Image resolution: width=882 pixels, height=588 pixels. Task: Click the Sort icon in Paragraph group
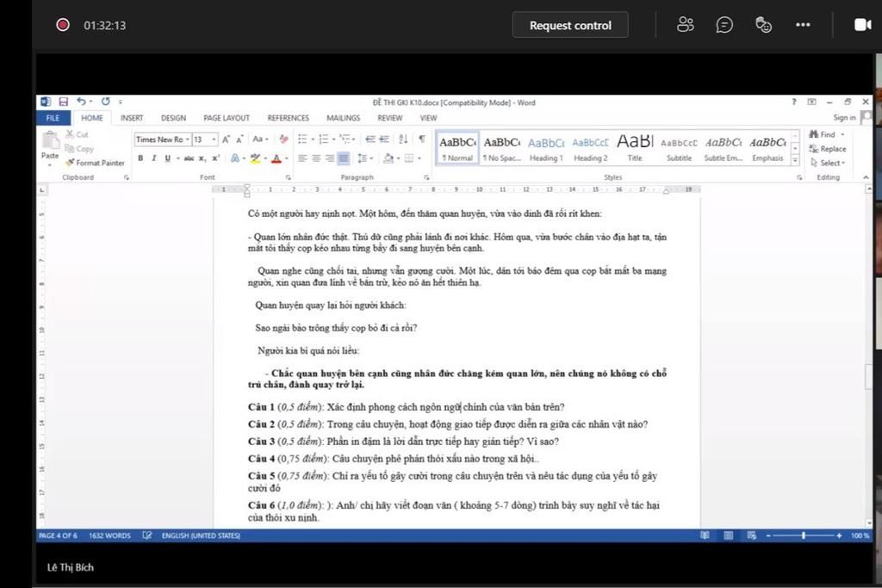point(403,139)
